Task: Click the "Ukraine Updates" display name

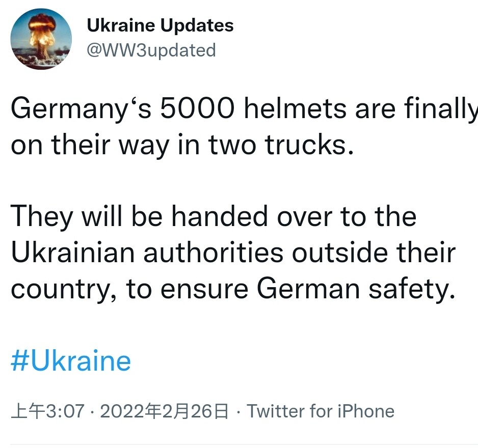Action: click(160, 25)
